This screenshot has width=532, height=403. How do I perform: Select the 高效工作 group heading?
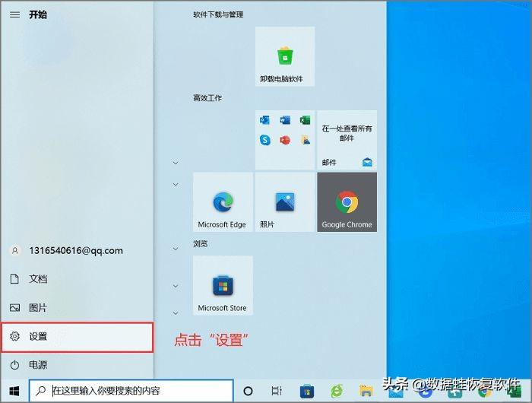[207, 98]
